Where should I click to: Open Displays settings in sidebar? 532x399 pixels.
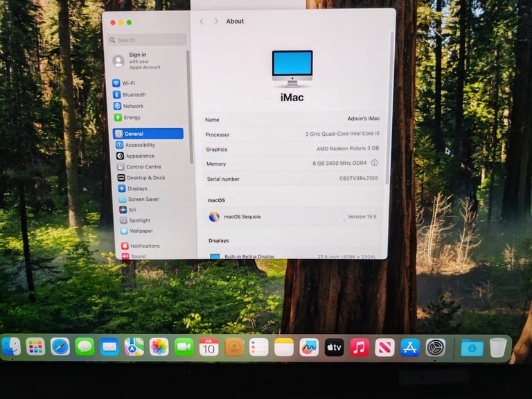133,188
